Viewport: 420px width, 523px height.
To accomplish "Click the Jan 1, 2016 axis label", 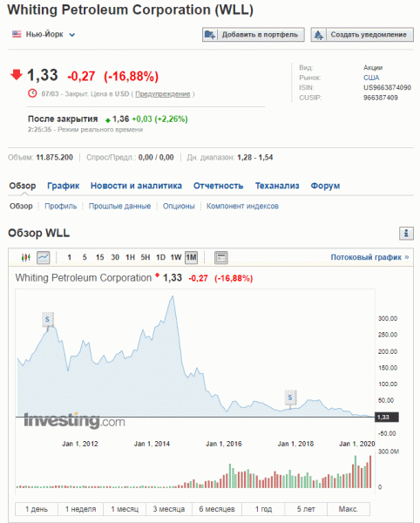I will [x=224, y=444].
